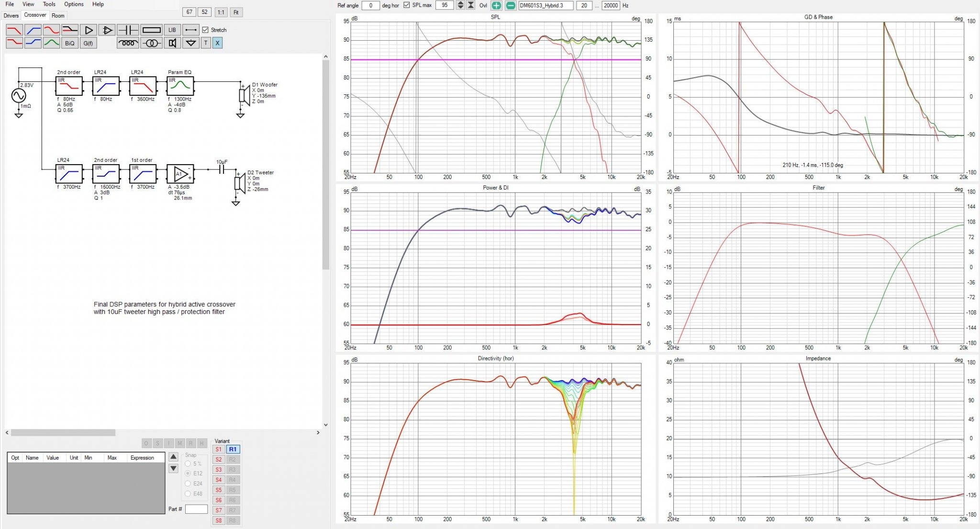
Task: Click the hourglass-shaped SPL scale compress button
Action: point(471,5)
